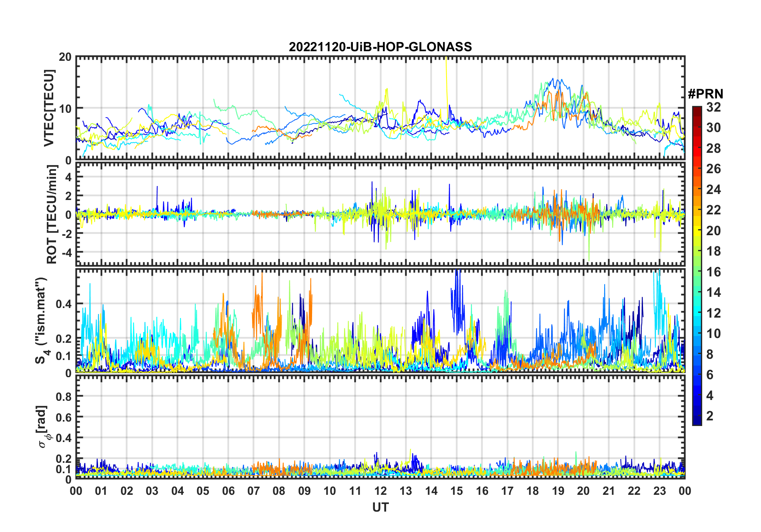Click the 4 tick on ROT y-axis

pos(68,177)
